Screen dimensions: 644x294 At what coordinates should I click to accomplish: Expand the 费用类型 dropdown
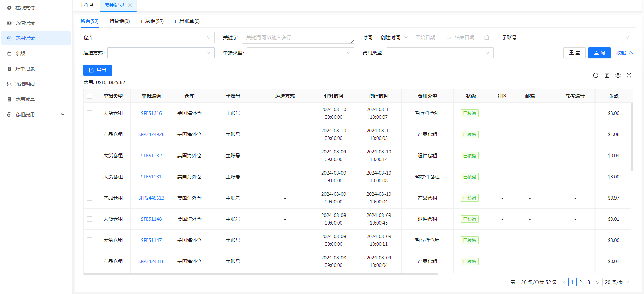point(440,53)
